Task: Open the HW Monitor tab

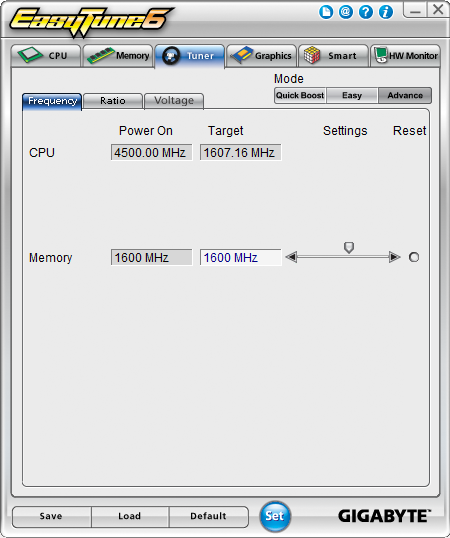Action: click(x=405, y=56)
